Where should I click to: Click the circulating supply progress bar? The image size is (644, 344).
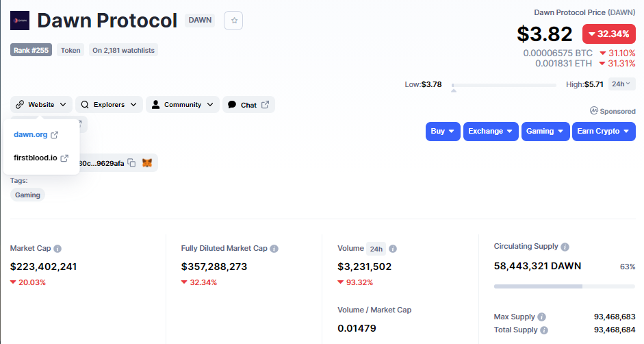[x=565, y=286]
